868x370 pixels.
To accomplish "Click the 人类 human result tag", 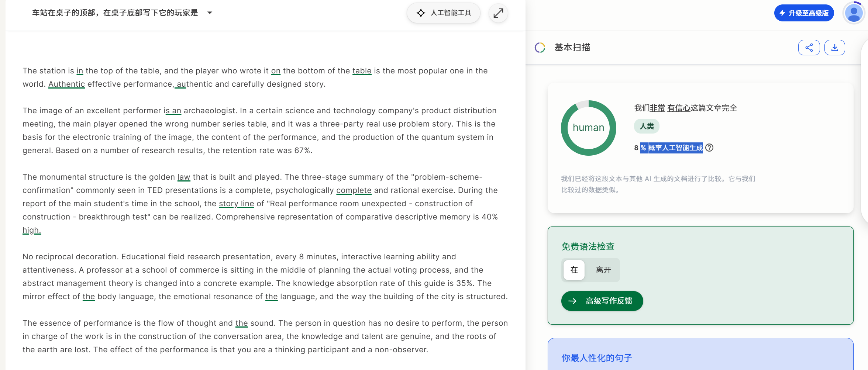I will click(x=647, y=126).
